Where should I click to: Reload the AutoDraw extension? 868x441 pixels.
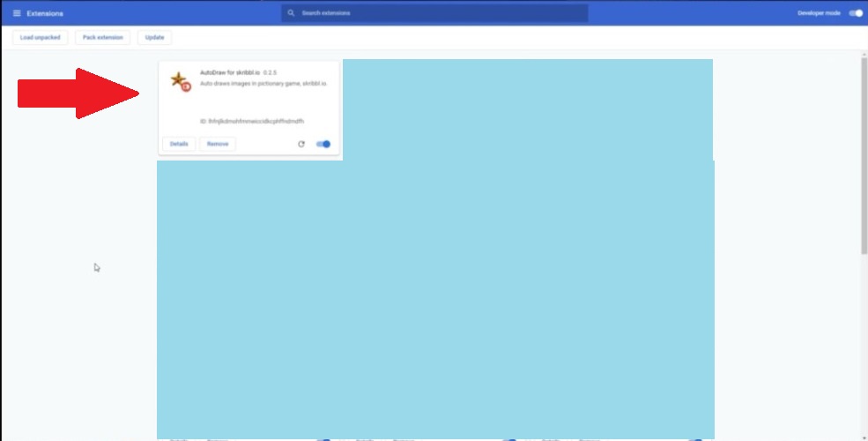(x=301, y=144)
